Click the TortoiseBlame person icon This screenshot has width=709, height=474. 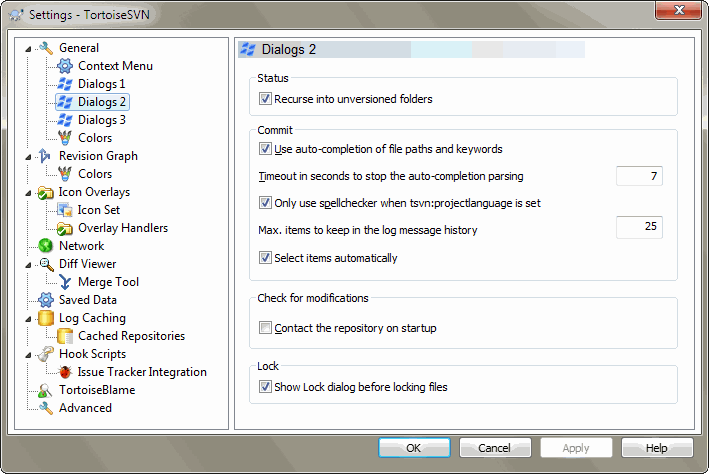[45, 390]
